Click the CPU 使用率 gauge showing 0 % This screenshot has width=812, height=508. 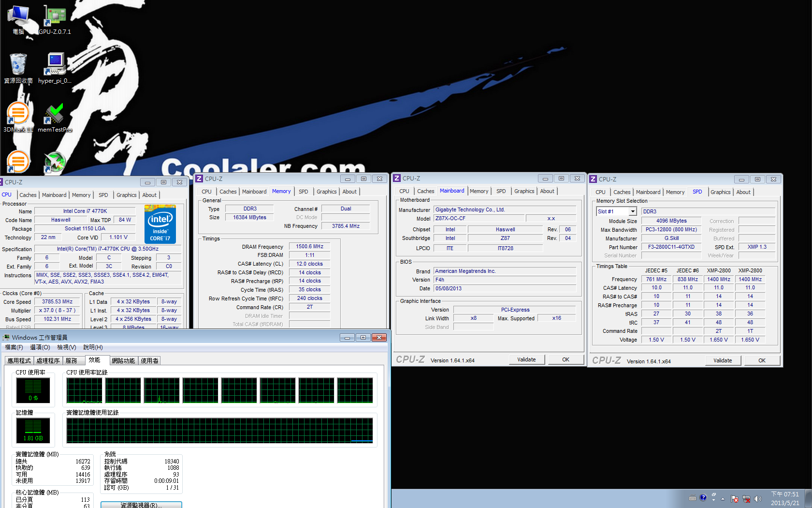click(x=33, y=390)
